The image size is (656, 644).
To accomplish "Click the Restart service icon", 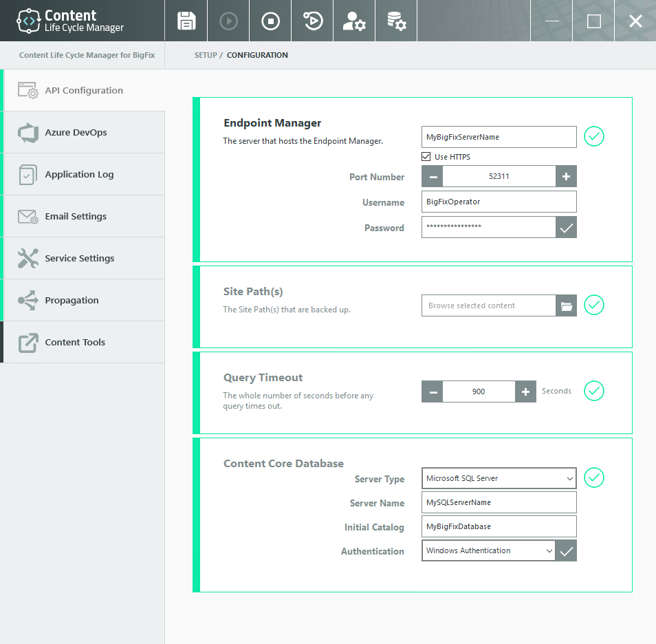I will click(312, 21).
